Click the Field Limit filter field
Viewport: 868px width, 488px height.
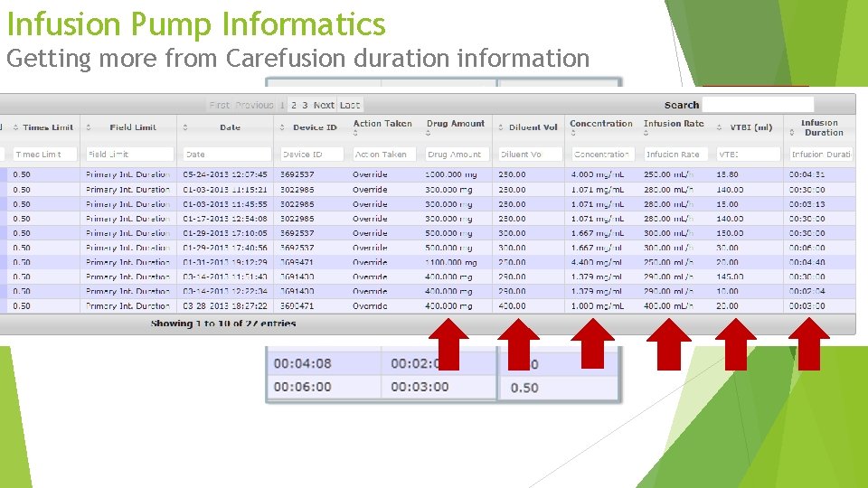click(129, 155)
